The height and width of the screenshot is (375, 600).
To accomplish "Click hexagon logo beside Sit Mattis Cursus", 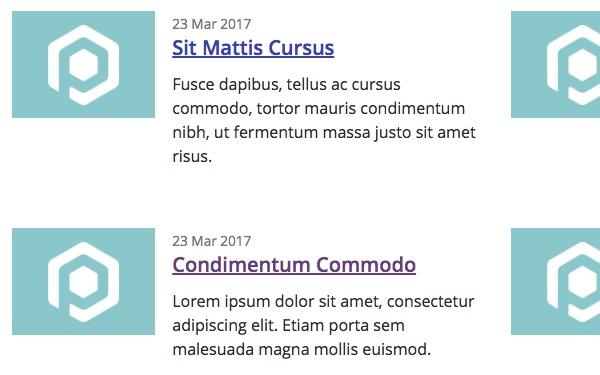I will coord(83,65).
